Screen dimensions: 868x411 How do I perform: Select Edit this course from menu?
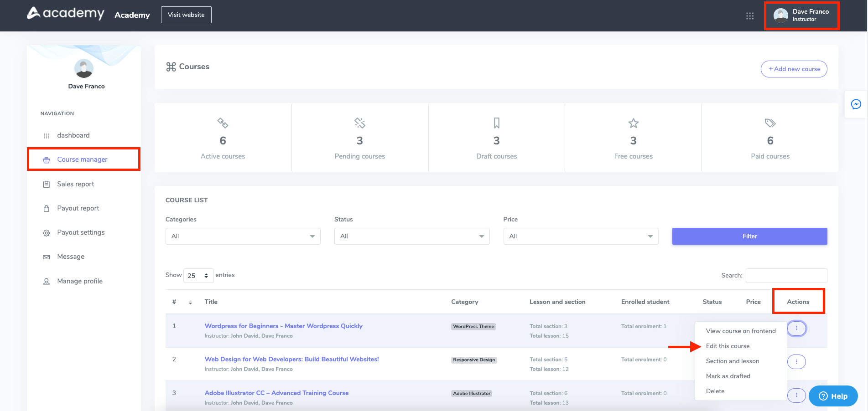tap(728, 346)
